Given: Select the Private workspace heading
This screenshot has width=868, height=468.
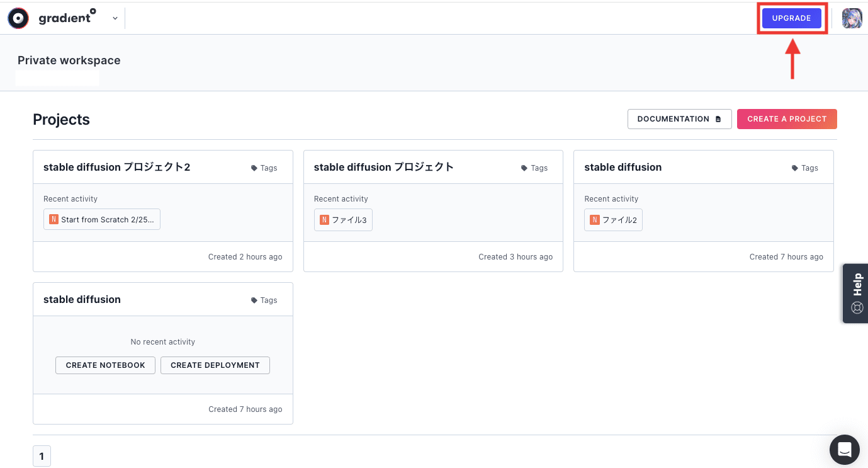Looking at the screenshot, I should [x=69, y=60].
